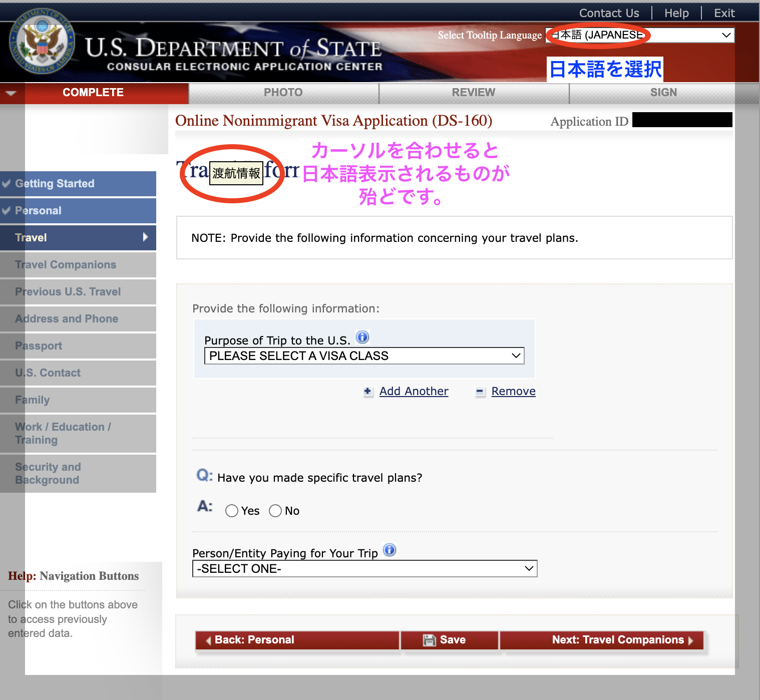Select Yes for specific travel plans
760x700 pixels.
pos(232,511)
